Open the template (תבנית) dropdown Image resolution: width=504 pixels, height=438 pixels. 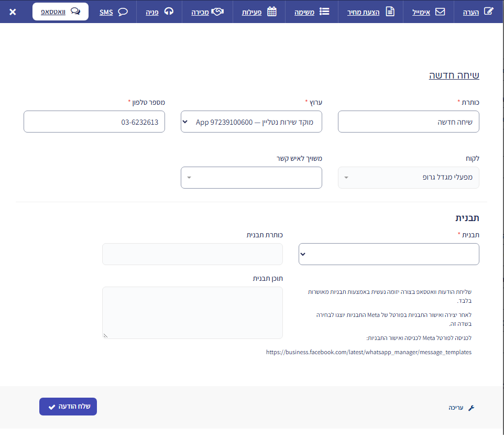point(389,254)
